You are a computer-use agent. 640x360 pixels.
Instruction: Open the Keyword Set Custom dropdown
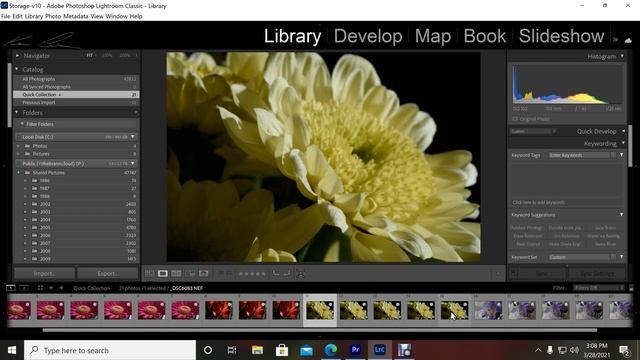click(581, 257)
